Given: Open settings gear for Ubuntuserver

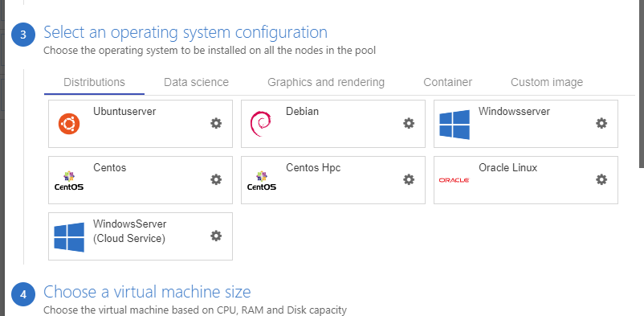Looking at the screenshot, I should (x=216, y=123).
